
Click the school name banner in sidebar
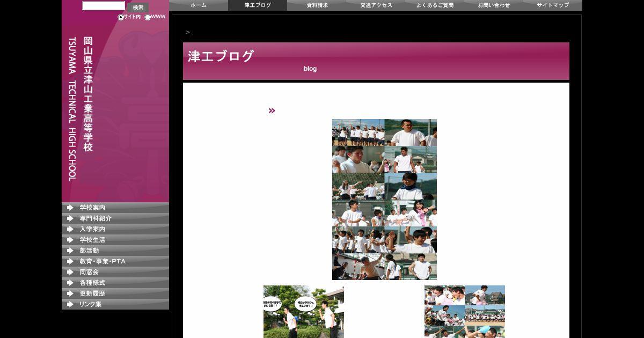click(80, 109)
